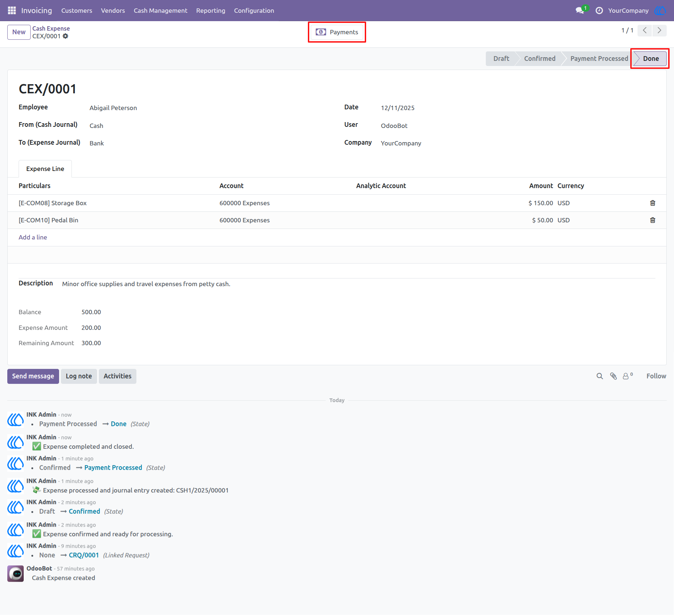Click the New button
Screen dimensions: 674x616
pyautogui.click(x=19, y=32)
